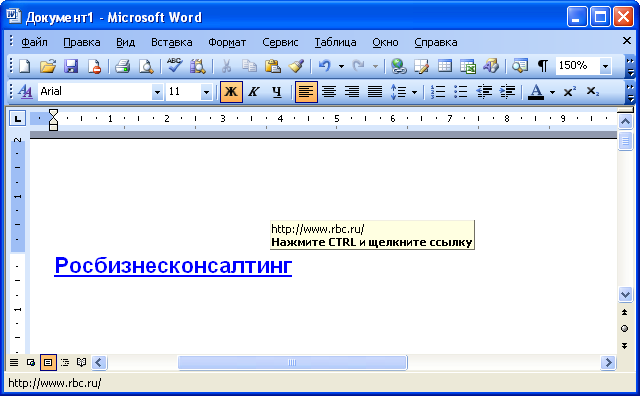Click the horizontal scrollbar thumb

[292, 362]
